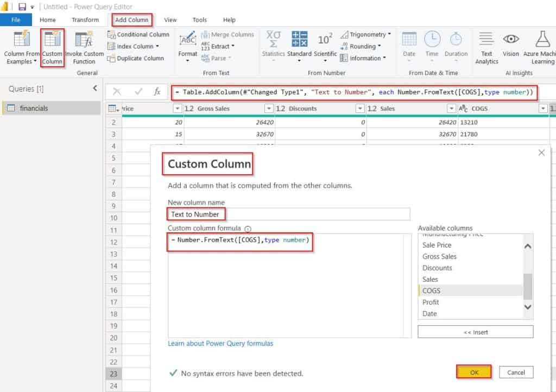Open the Help tab

pyautogui.click(x=229, y=20)
